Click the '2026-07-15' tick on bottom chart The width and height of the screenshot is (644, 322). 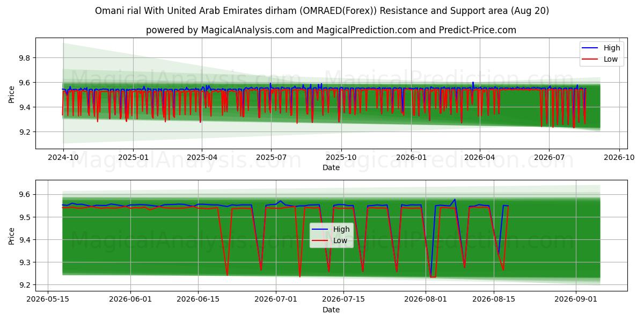point(343,300)
